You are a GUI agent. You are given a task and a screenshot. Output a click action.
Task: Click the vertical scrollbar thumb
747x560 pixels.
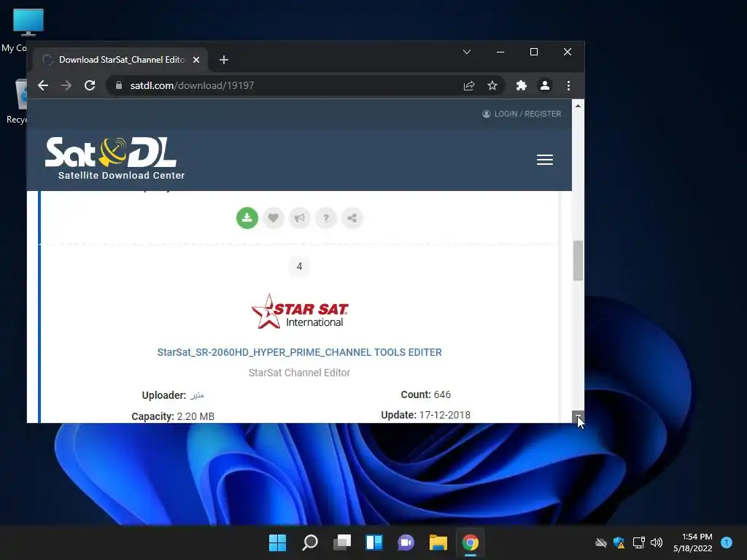click(578, 260)
